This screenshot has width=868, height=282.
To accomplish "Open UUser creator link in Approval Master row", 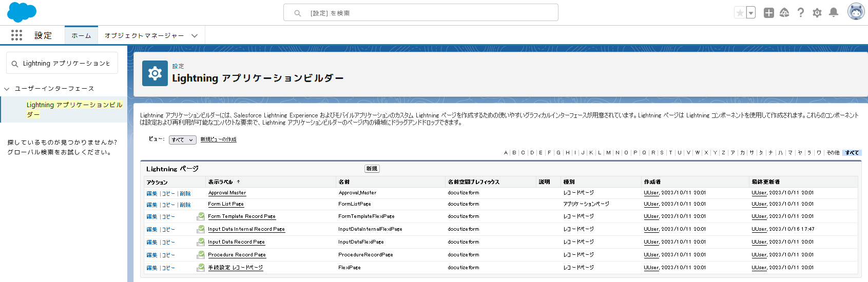I will 651,193.
